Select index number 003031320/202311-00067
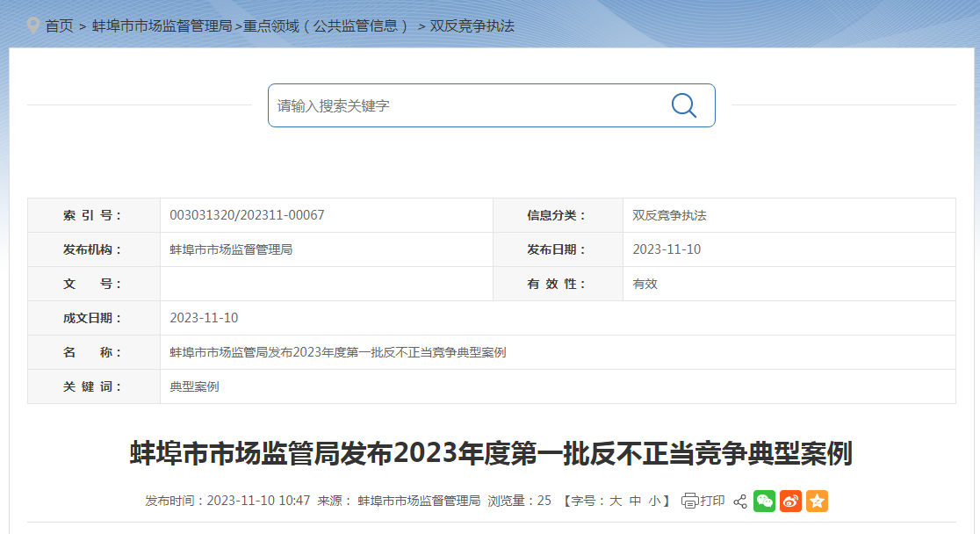 click(247, 215)
